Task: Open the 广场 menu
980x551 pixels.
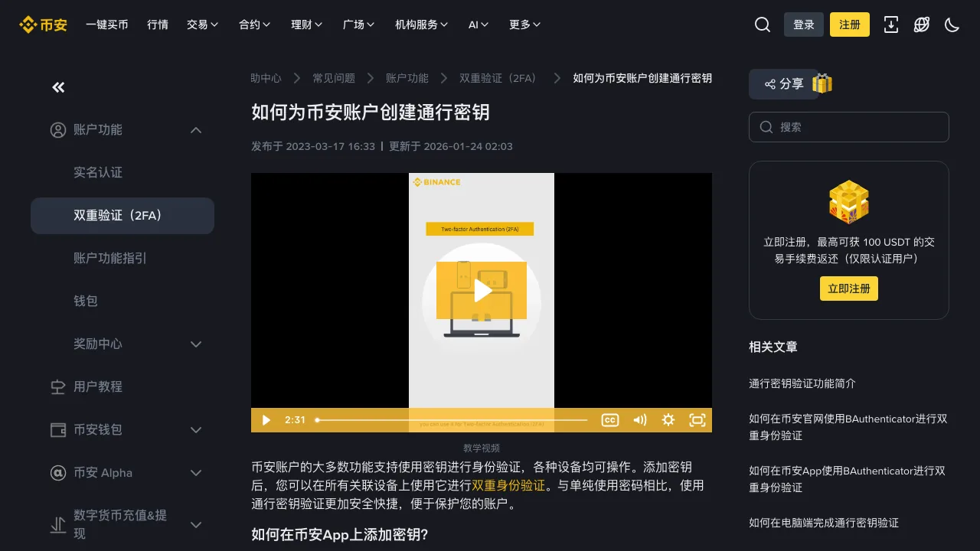Action: point(359,24)
